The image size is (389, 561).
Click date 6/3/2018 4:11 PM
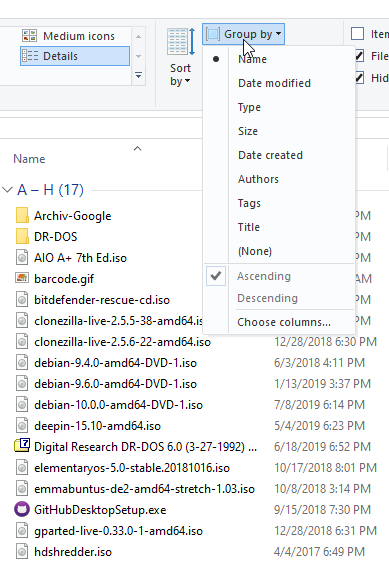(319, 363)
